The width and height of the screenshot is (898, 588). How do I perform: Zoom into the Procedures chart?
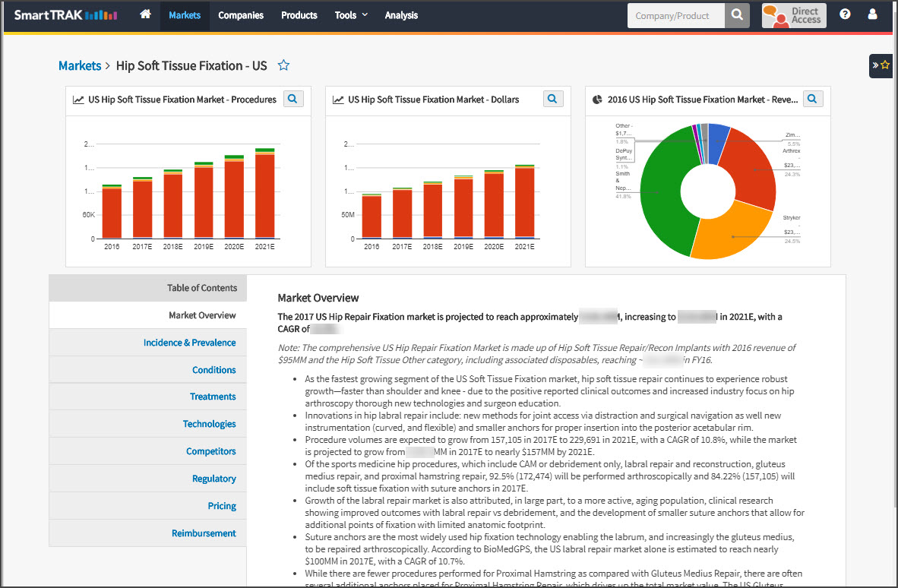click(293, 99)
